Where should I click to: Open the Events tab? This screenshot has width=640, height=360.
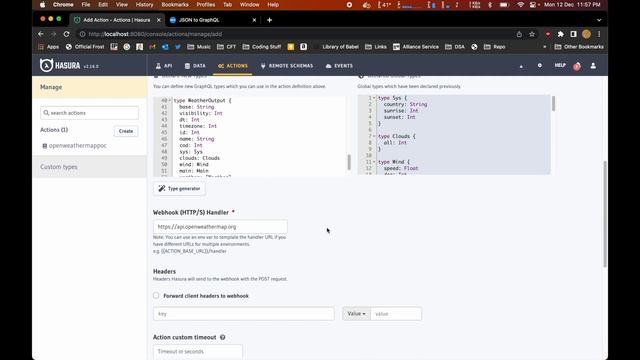point(339,66)
